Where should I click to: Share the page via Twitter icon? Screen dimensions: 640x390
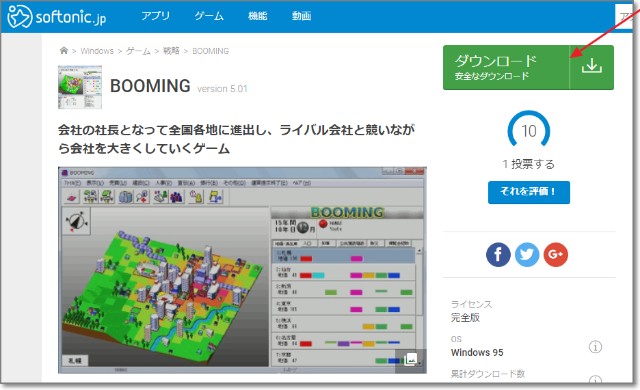[x=527, y=255]
